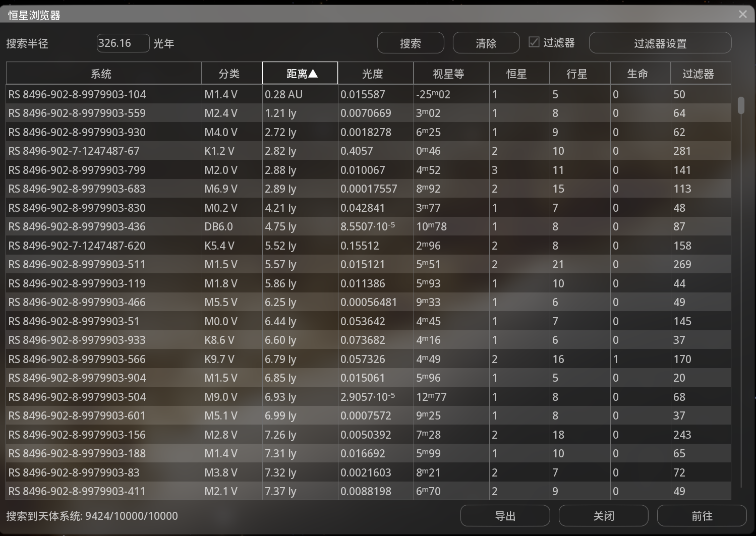The height and width of the screenshot is (536, 756).
Task: Click the 关闭 button
Action: [x=604, y=516]
